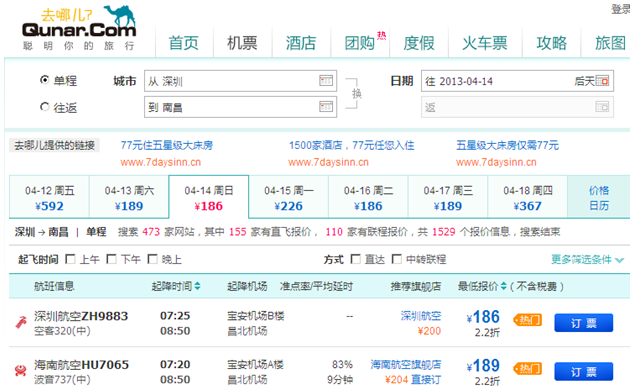Viewport: 635px width, 390px height.
Task: Open the 火车票 nav tab
Action: click(x=485, y=43)
